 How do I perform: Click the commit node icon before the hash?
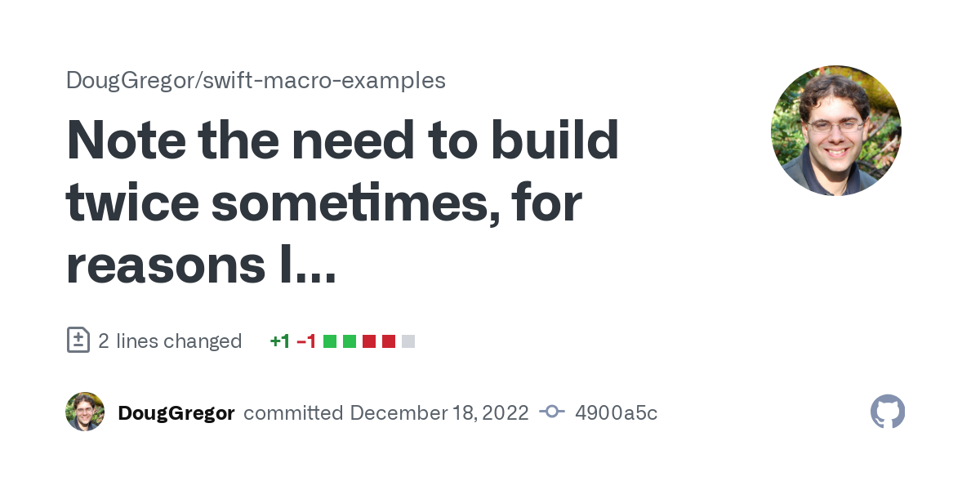[x=552, y=412]
